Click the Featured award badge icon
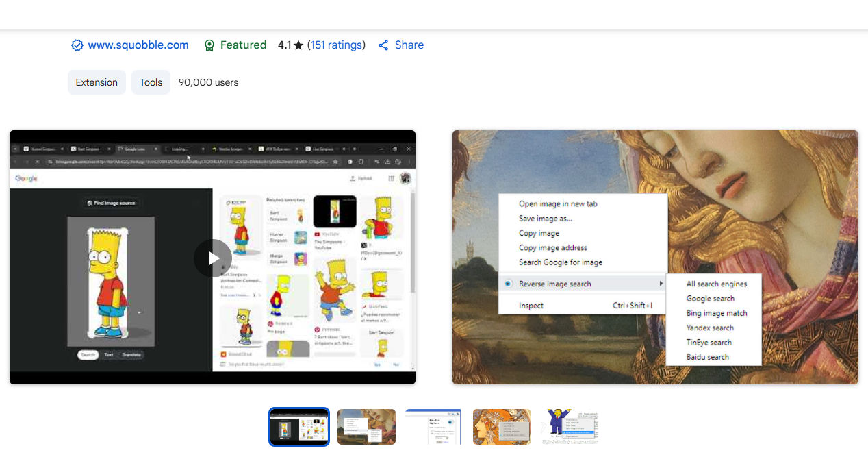Screen dimensions: 868x457 [x=209, y=45]
